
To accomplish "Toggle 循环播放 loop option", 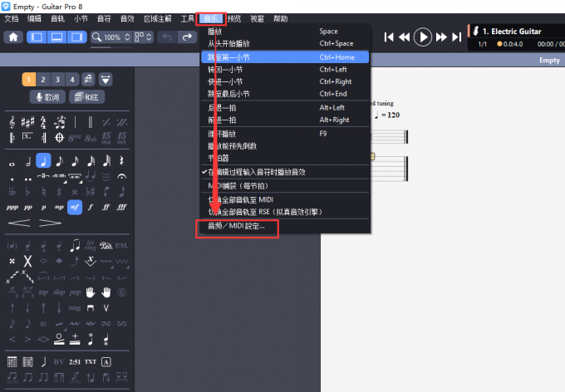I will pyautogui.click(x=285, y=134).
